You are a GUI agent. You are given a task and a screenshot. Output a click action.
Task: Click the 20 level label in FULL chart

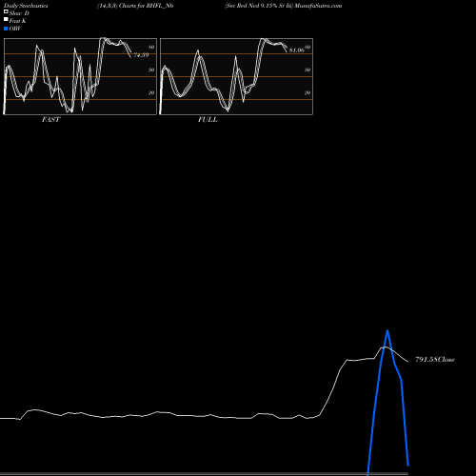[x=307, y=92]
